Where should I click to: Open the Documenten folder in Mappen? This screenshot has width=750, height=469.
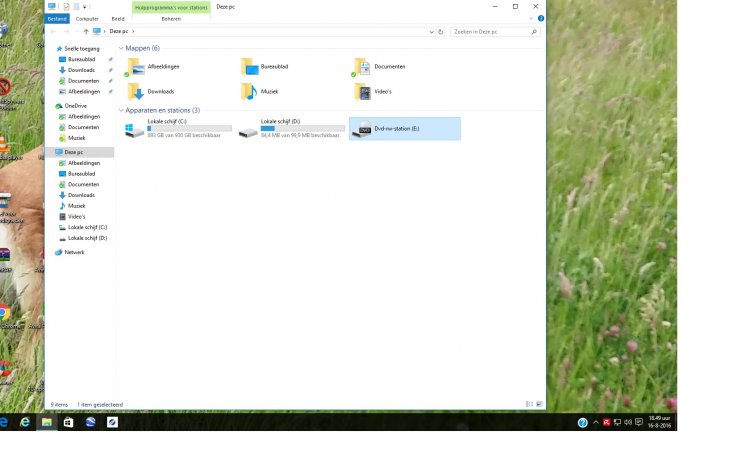(379, 66)
